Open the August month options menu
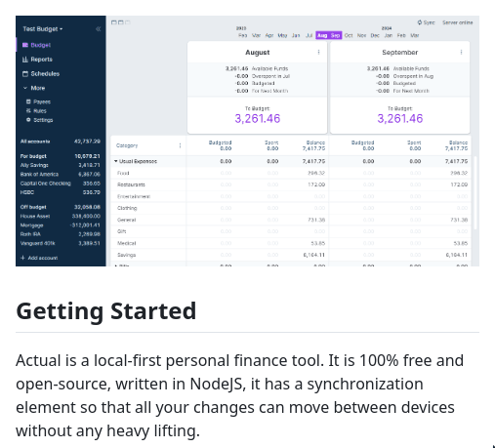Screen dimensions: 495x448 coord(318,52)
